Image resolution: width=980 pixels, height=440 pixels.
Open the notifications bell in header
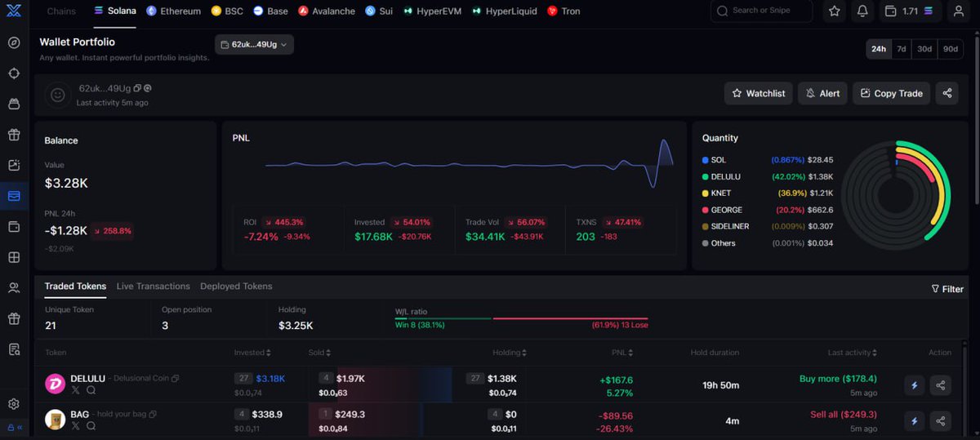click(x=862, y=11)
